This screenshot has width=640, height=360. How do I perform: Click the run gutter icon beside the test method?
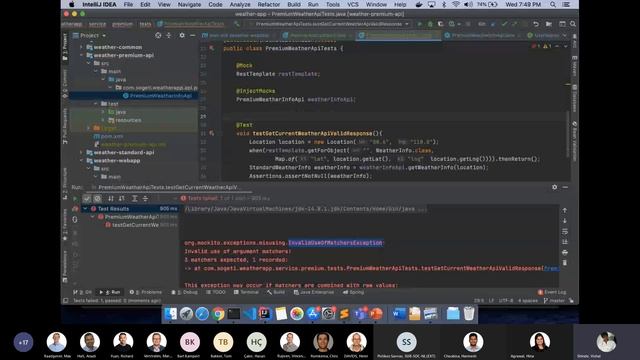[x=211, y=133]
